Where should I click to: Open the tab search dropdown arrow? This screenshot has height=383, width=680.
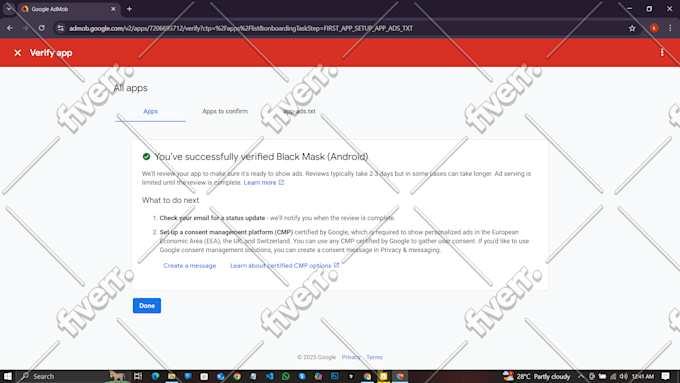point(9,9)
